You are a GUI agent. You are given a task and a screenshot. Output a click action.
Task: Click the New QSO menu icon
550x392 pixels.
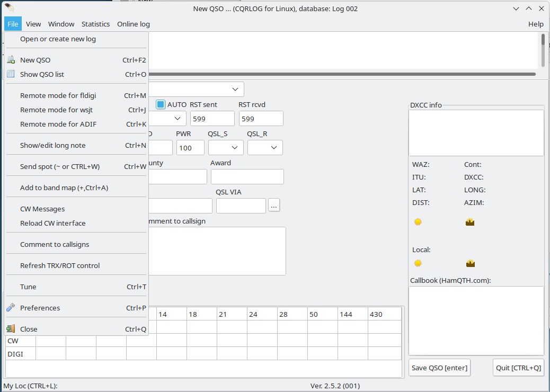(x=11, y=60)
